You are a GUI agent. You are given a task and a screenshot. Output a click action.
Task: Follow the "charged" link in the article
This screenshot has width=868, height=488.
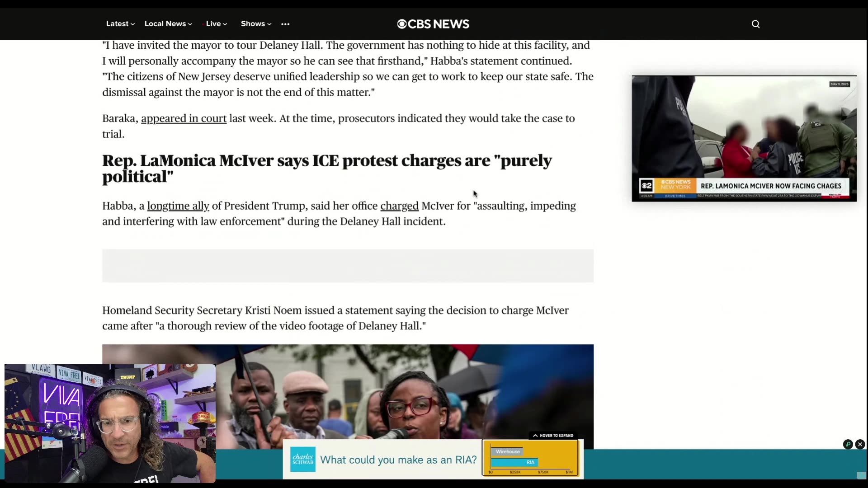pyautogui.click(x=399, y=206)
